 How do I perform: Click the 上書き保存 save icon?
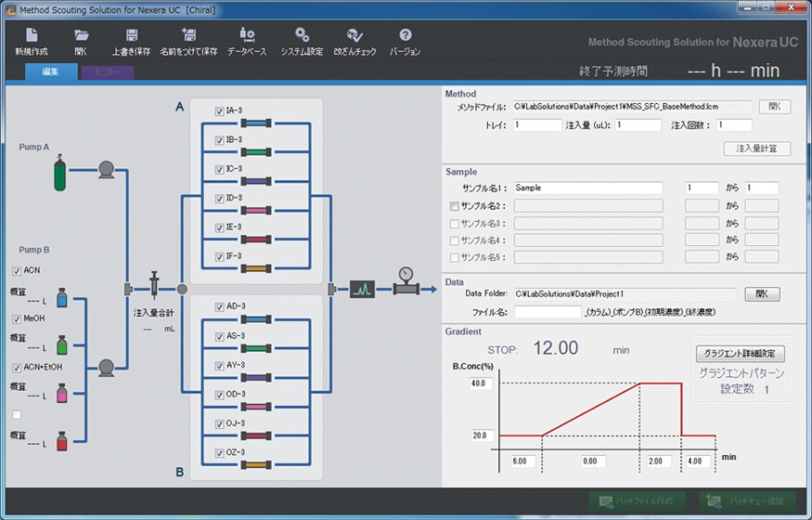coord(132,35)
